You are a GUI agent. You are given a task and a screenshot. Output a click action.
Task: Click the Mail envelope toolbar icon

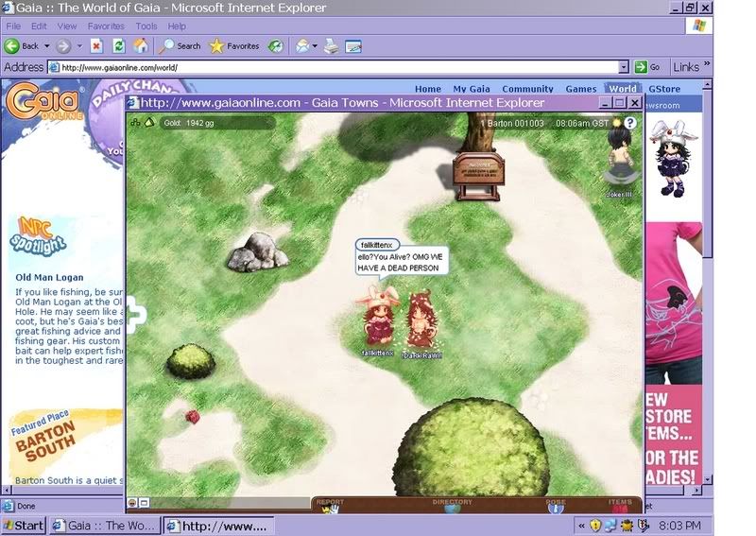click(302, 46)
